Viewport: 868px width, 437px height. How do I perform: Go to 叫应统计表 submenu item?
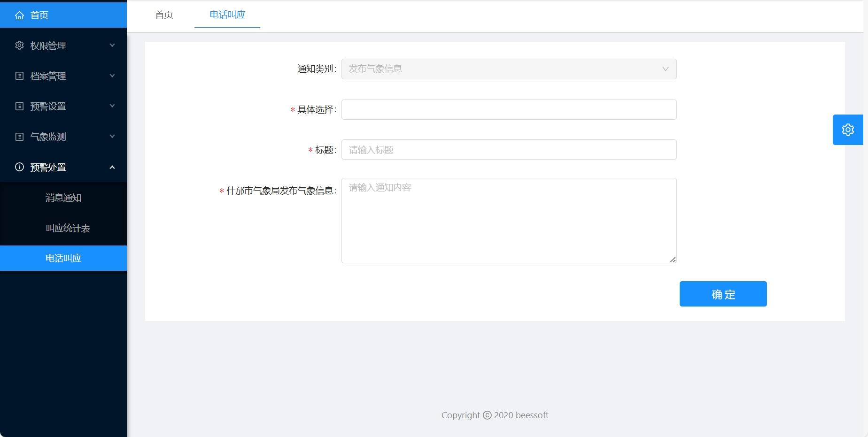68,228
